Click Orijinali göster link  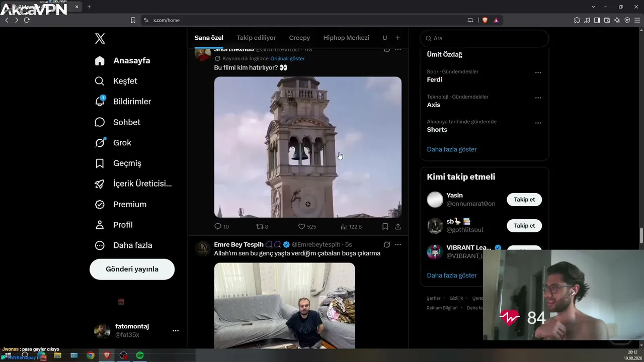coord(287,58)
